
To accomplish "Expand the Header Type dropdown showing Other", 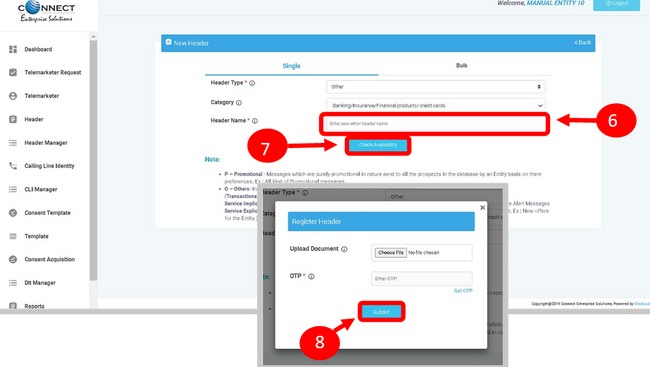I will tap(435, 87).
